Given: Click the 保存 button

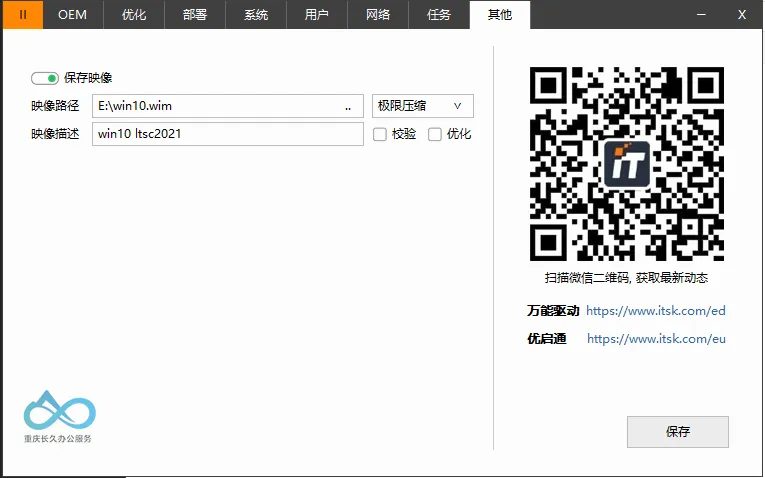Looking at the screenshot, I should (x=678, y=432).
